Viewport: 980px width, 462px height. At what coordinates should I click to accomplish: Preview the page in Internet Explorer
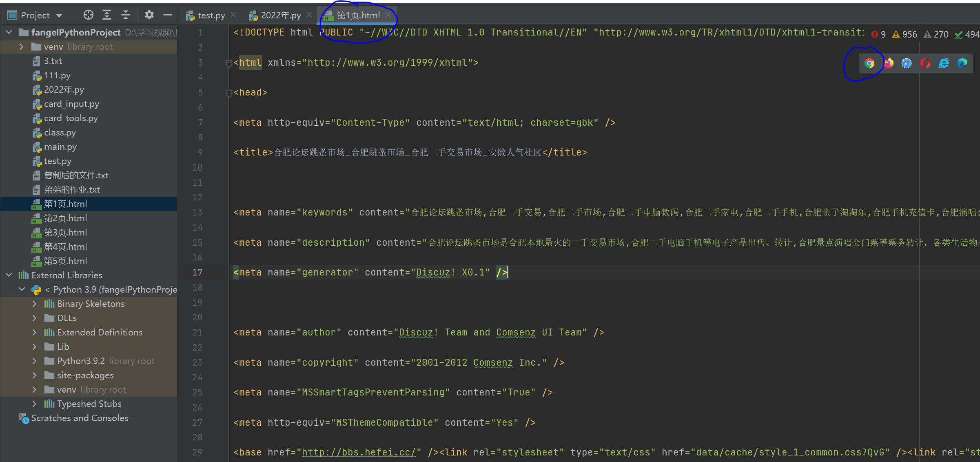click(943, 63)
